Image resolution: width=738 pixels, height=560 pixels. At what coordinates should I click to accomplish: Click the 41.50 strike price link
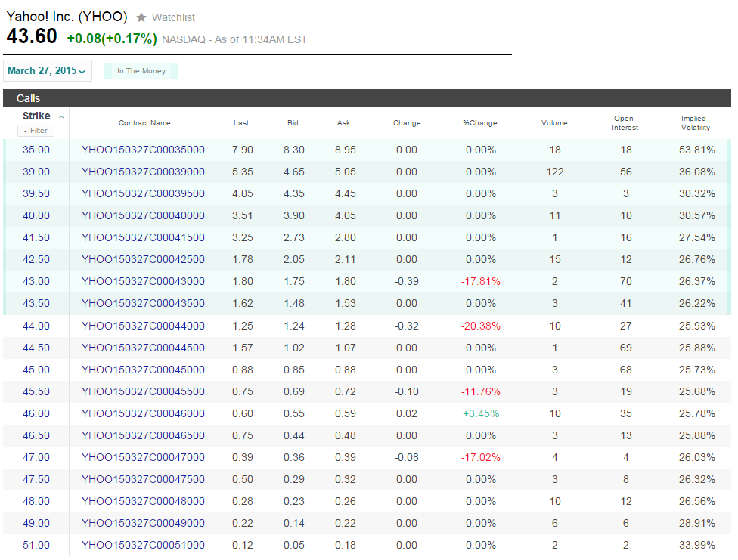36,237
